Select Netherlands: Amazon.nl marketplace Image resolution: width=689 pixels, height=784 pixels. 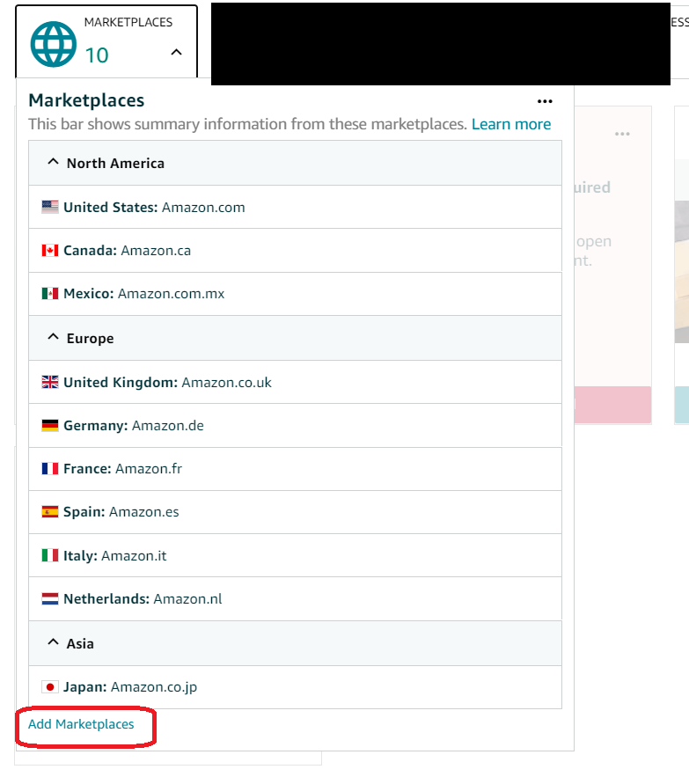tap(295, 599)
